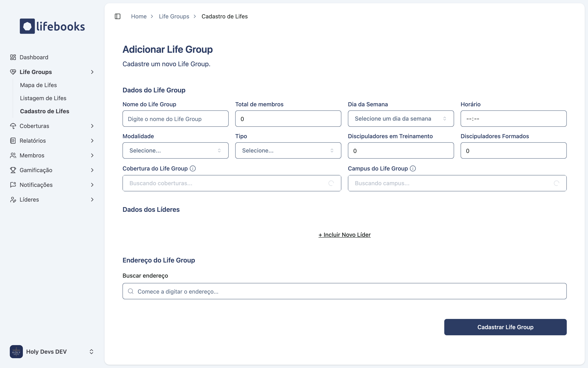Click the lifebooks logo icon
588x368 pixels.
click(x=27, y=26)
